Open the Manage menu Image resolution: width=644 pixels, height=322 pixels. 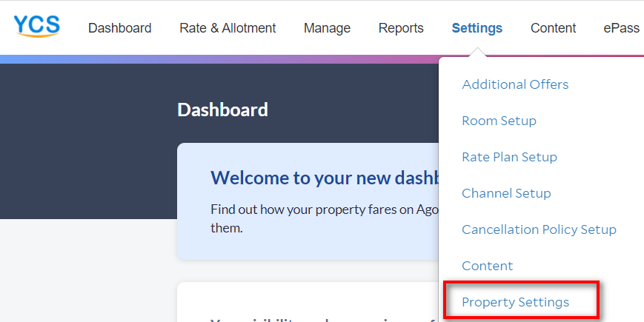(x=327, y=28)
